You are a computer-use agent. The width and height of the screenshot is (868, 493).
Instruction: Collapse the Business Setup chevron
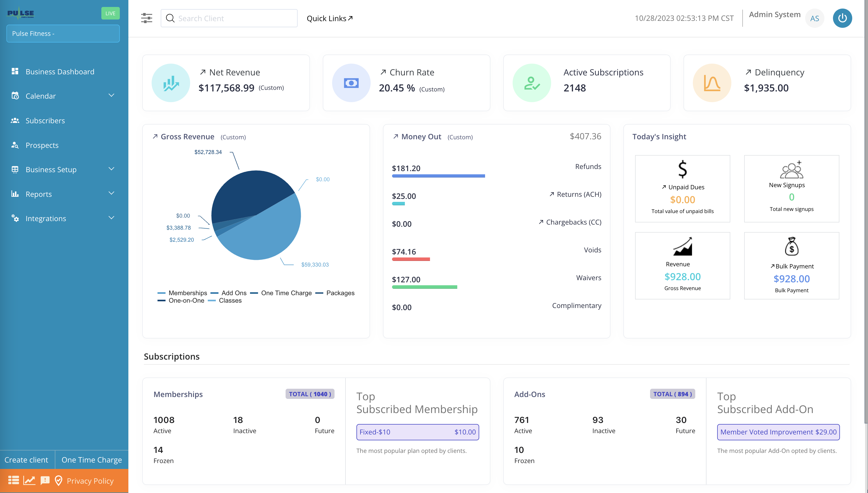click(111, 169)
